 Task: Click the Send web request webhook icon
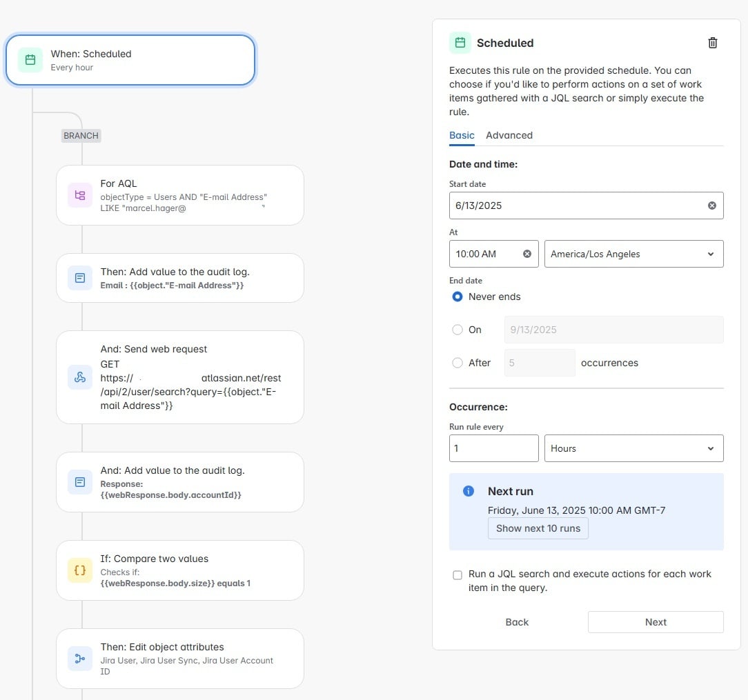click(x=80, y=377)
